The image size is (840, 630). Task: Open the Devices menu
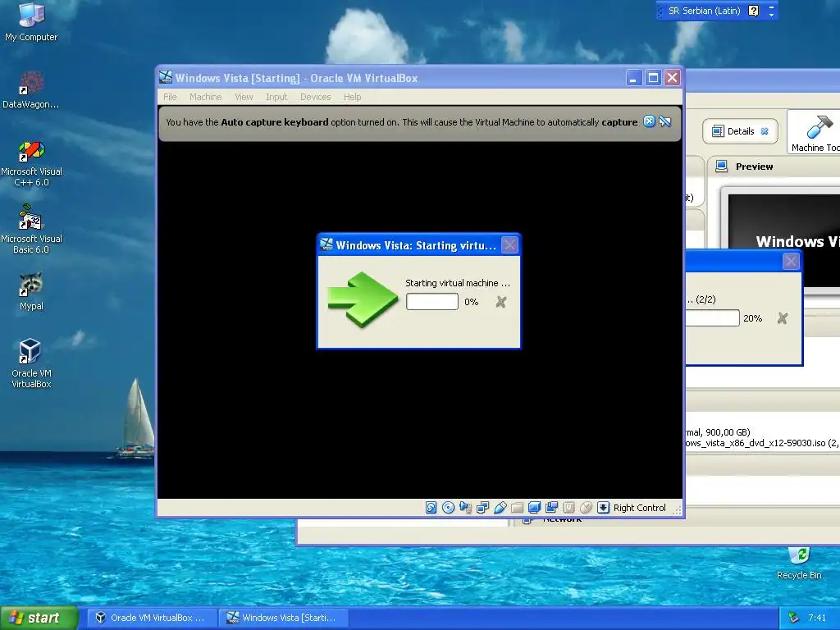(x=316, y=97)
